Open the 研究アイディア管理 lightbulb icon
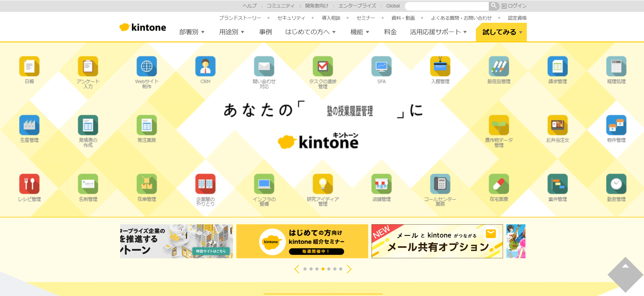This screenshot has height=296, width=644. pos(323,184)
